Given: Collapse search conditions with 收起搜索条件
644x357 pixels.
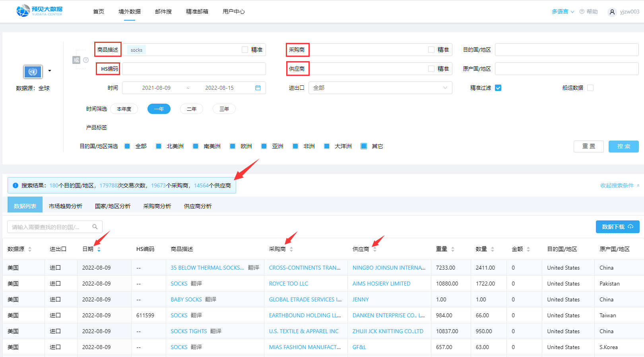Looking at the screenshot, I should (620, 185).
